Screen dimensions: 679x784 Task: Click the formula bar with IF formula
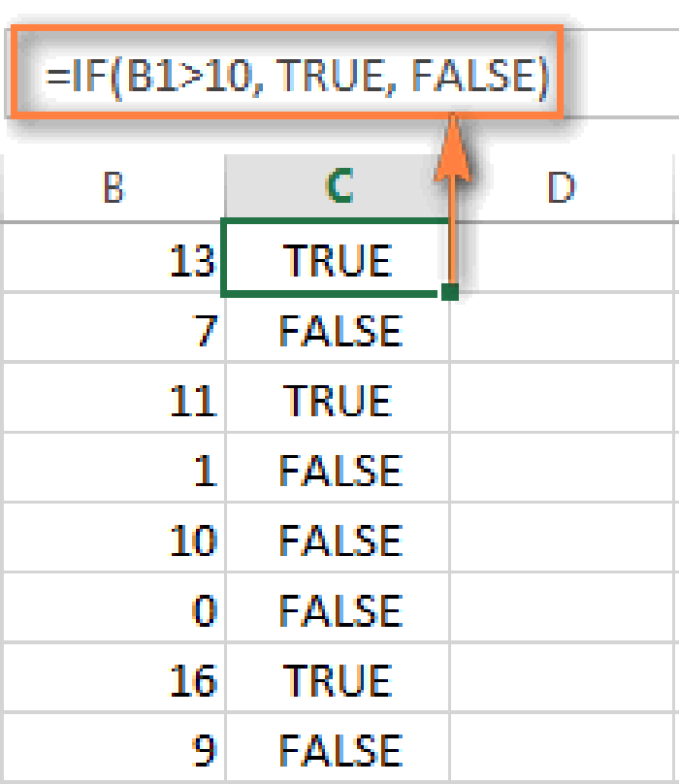[x=287, y=74]
